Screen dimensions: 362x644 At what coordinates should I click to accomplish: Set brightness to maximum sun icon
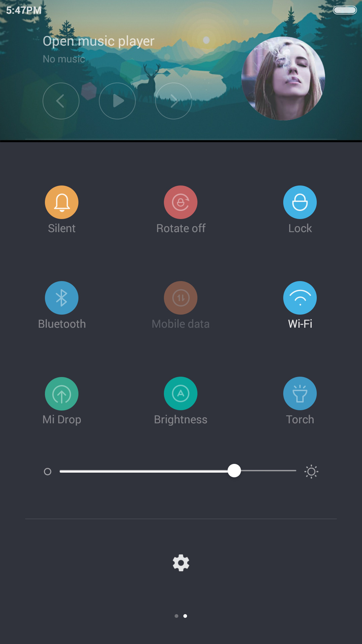point(311,472)
